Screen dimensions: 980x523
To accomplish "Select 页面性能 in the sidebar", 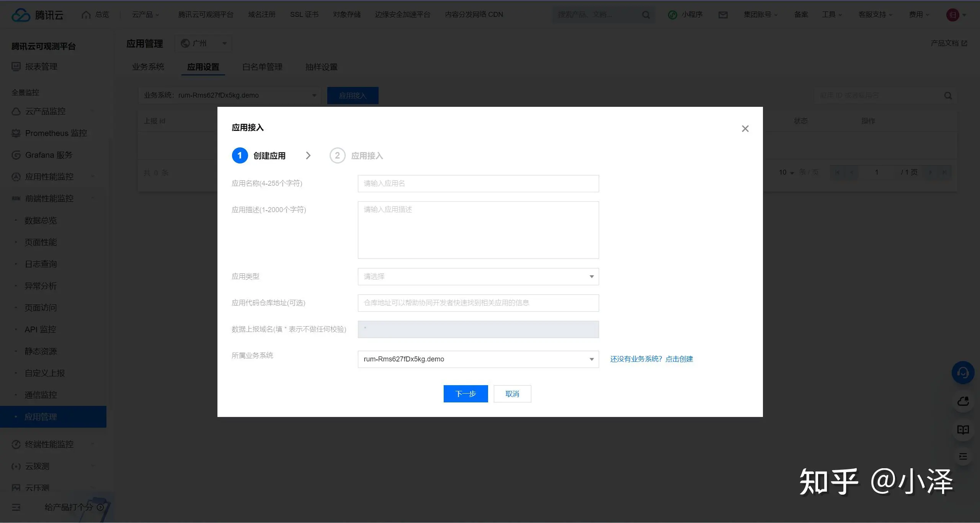I will coord(41,242).
